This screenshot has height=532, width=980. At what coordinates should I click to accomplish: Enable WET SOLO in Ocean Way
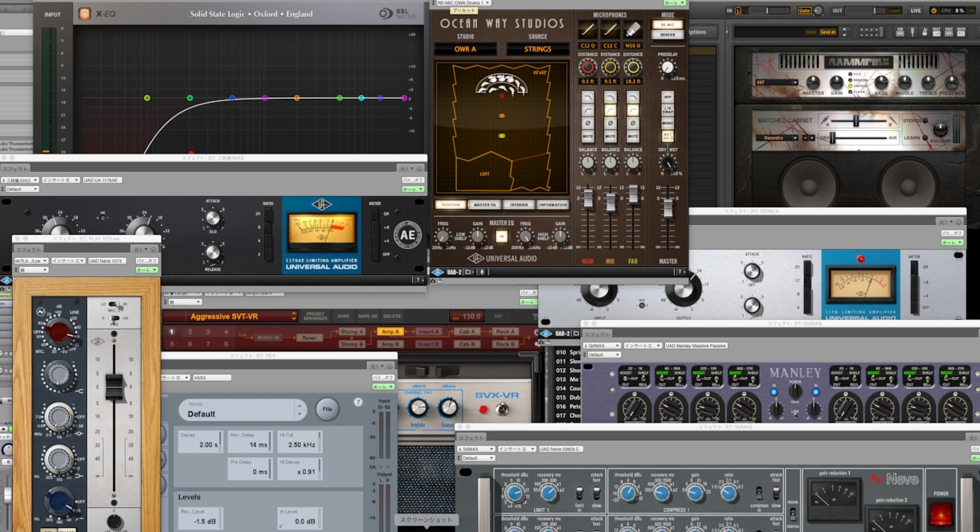point(668,136)
